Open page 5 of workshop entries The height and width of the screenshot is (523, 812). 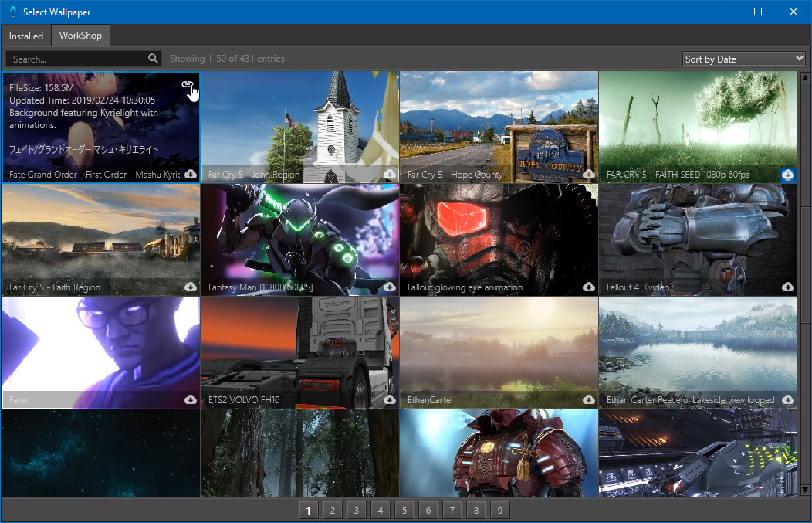(x=404, y=511)
